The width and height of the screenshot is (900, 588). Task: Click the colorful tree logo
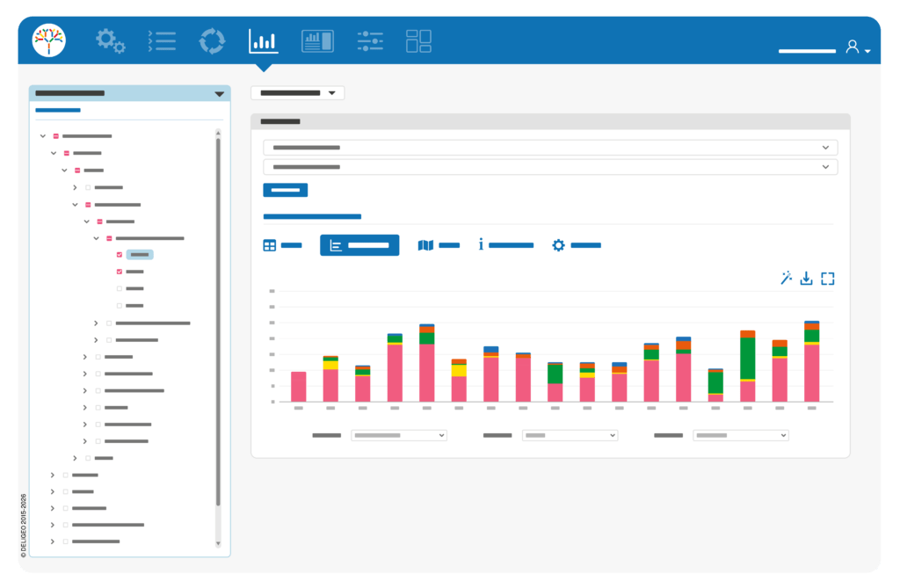[49, 40]
